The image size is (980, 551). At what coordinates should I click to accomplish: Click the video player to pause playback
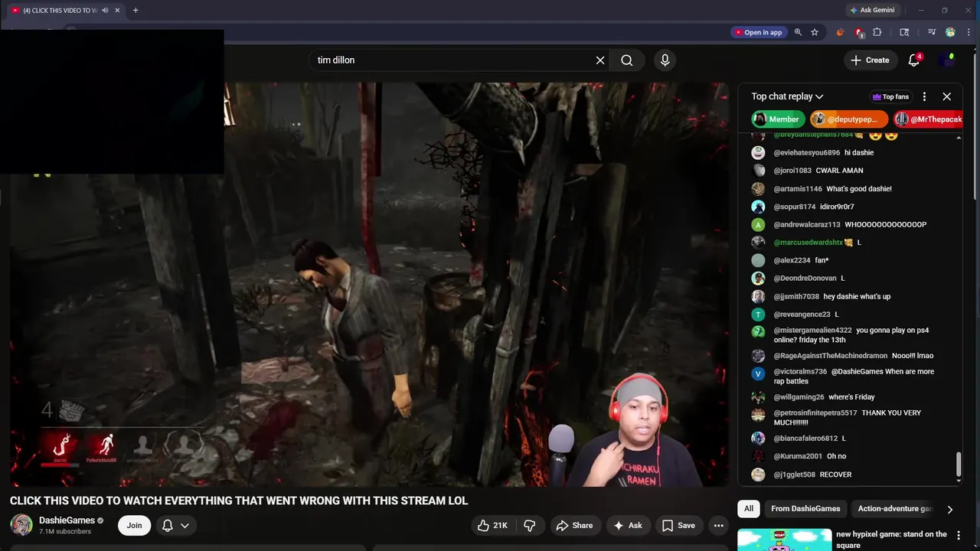tap(369, 284)
